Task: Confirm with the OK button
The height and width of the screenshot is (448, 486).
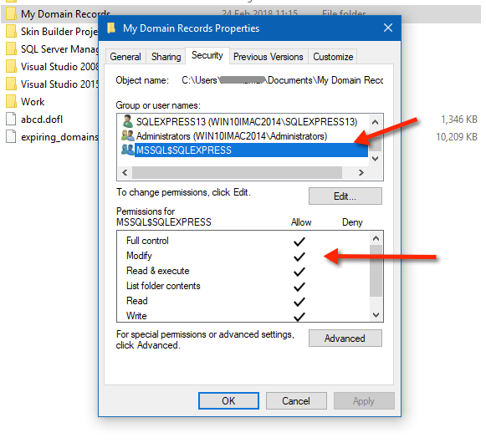Action: coord(228,401)
